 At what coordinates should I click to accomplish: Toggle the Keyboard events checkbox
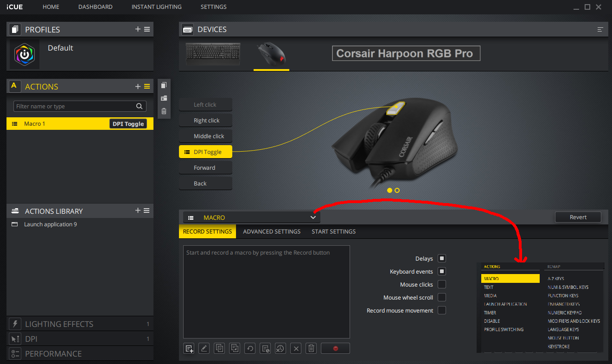[x=442, y=271]
